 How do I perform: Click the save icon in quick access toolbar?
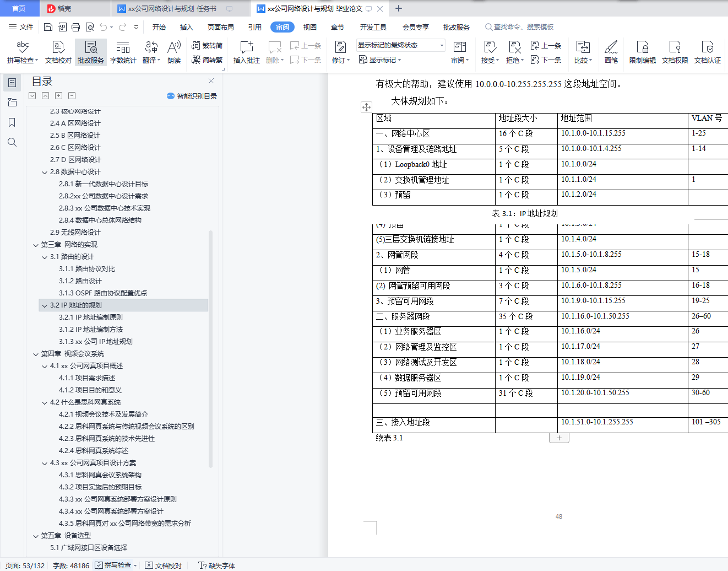coord(48,27)
